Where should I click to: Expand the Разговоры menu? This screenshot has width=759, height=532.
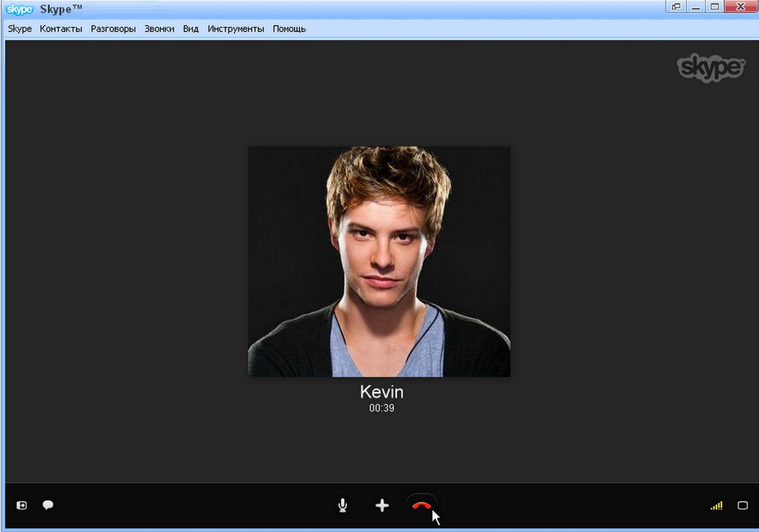(113, 29)
